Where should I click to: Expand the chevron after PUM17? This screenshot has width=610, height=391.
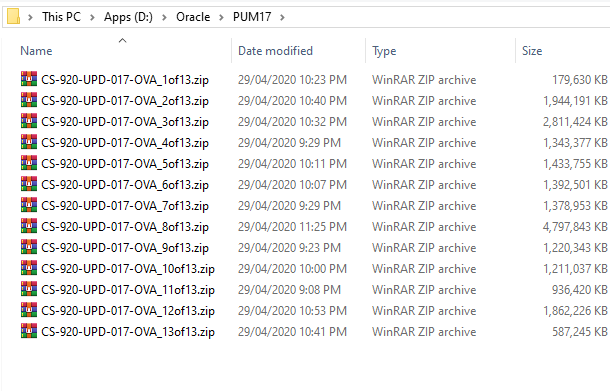click(x=282, y=17)
